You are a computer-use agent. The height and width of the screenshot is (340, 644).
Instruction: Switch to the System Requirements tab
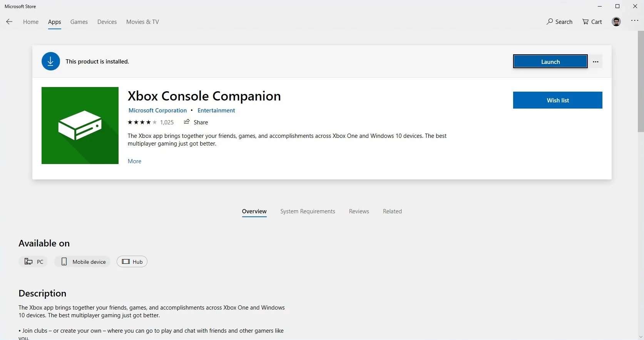pos(308,211)
